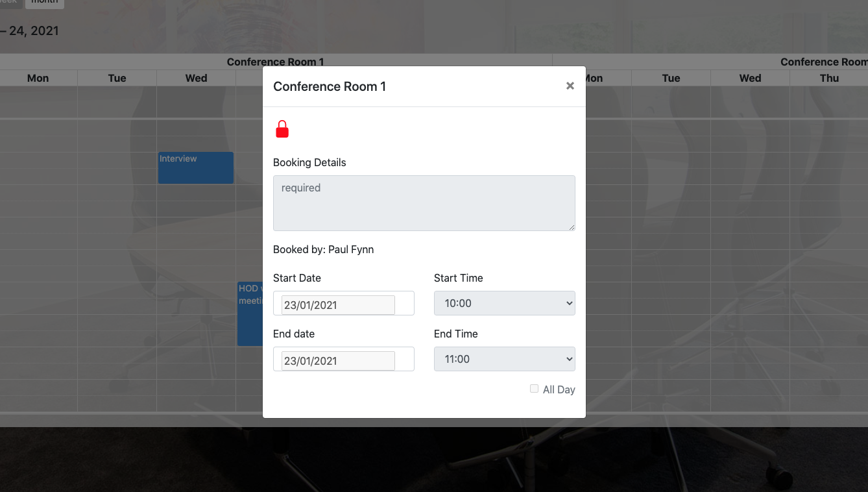Switch to the week view
868x492 pixels.
(x=9, y=2)
